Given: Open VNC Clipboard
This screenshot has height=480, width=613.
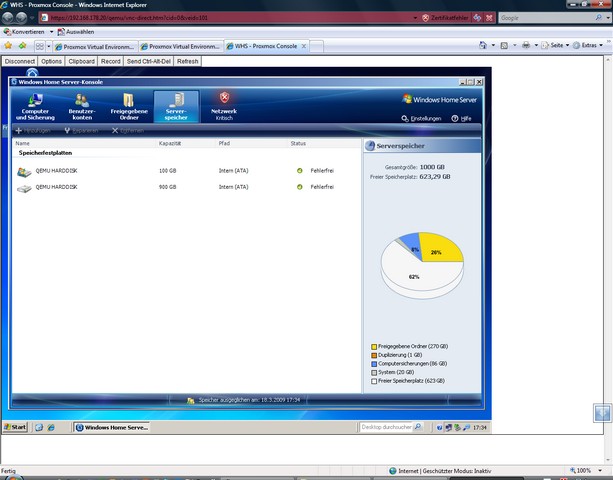Looking at the screenshot, I should (x=81, y=61).
